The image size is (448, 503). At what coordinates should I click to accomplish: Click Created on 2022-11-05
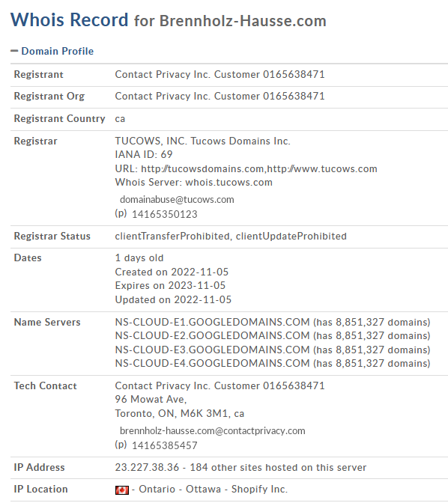tap(172, 272)
